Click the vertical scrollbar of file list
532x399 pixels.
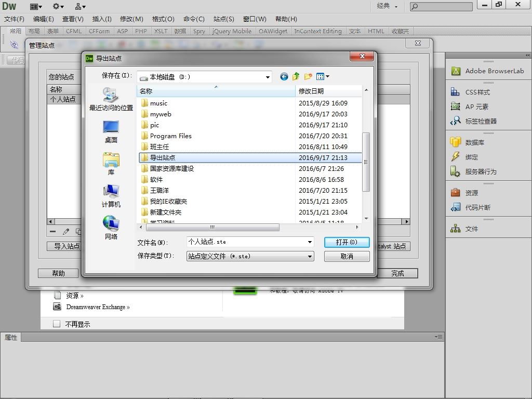[366, 162]
